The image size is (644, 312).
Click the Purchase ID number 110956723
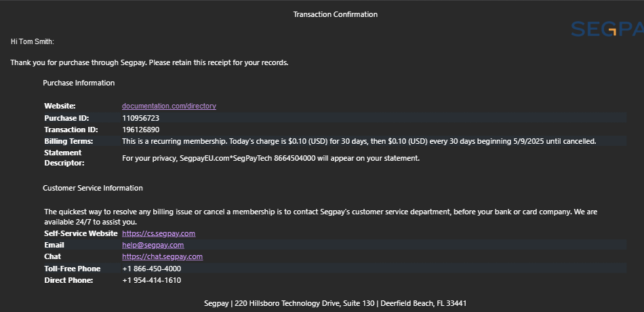(x=140, y=118)
